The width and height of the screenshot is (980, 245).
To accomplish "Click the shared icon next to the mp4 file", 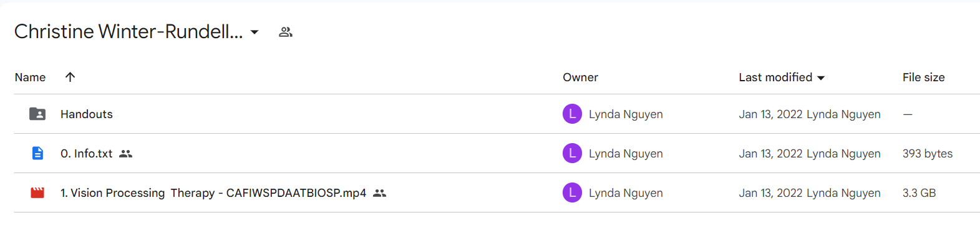I will click(x=379, y=193).
